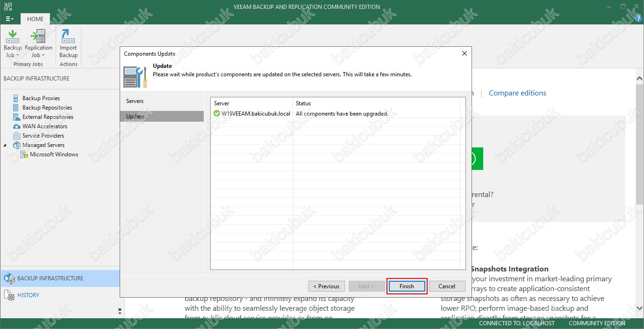Expand the navigation pane options chevron
644x329 pixels.
click(x=120, y=310)
